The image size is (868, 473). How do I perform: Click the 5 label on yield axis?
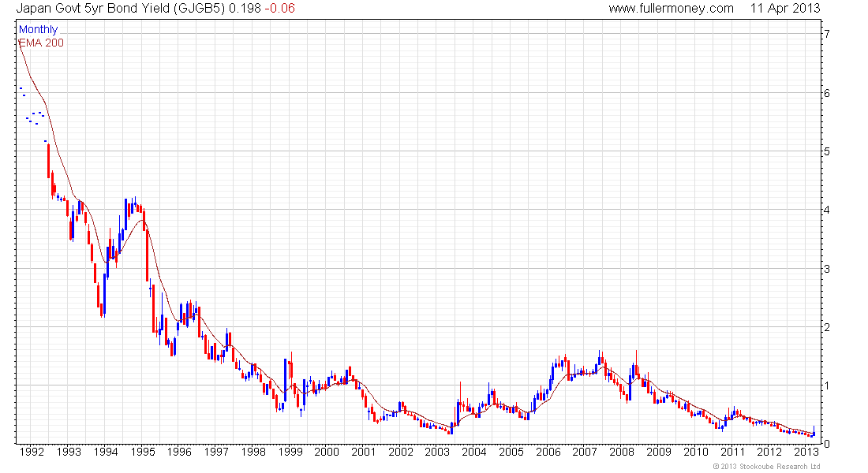(825, 151)
